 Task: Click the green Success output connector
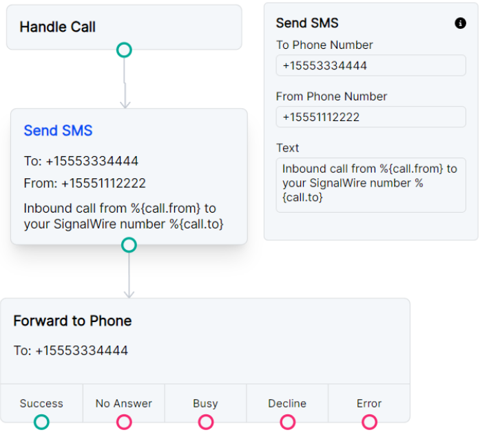[41, 422]
